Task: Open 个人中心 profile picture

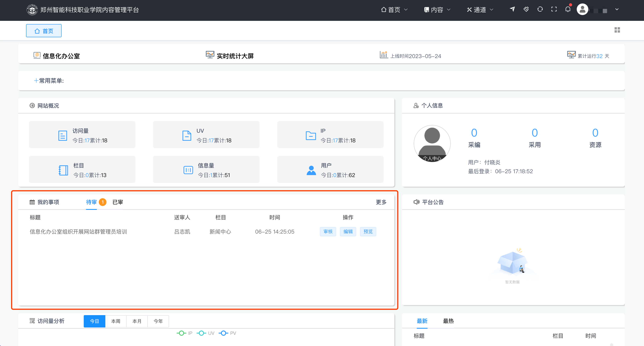Action: click(x=432, y=143)
